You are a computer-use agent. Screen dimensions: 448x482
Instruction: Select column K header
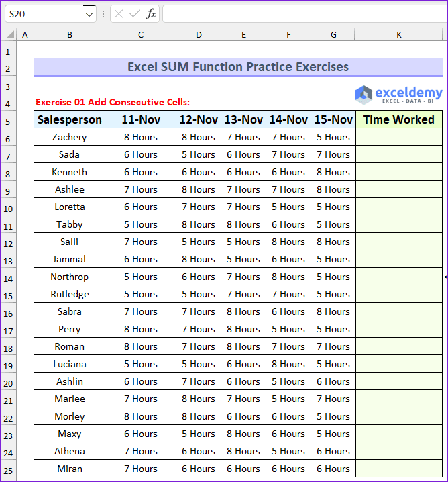tap(399, 34)
